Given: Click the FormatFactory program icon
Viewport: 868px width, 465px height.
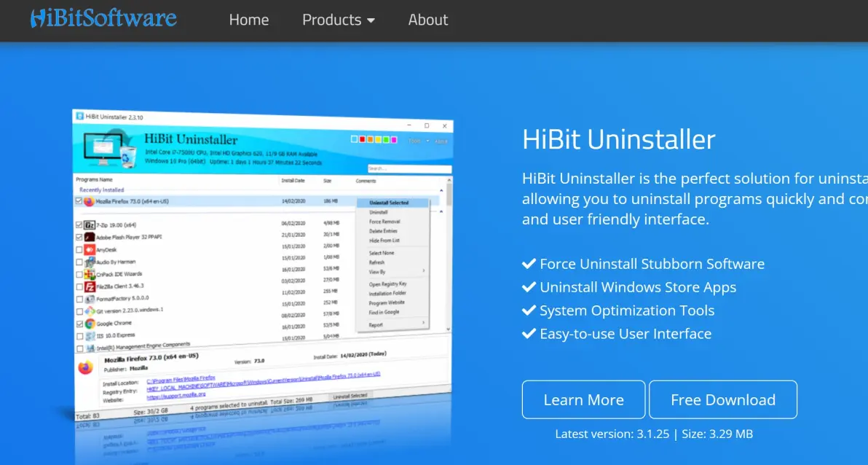Looking at the screenshot, I should pyautogui.click(x=89, y=299).
